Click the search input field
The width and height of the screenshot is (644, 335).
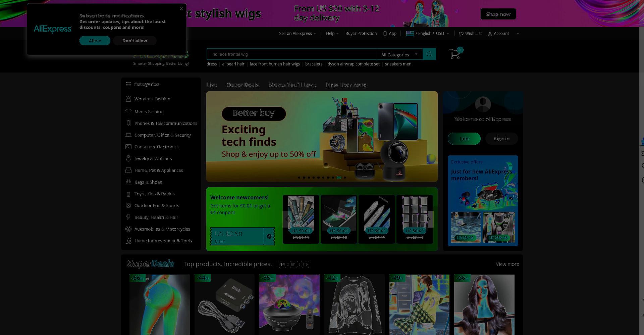(x=292, y=54)
